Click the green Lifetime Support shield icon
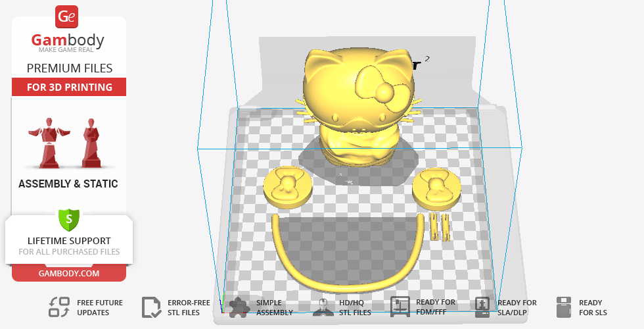Viewport: 644px width, 329px height. click(69, 218)
